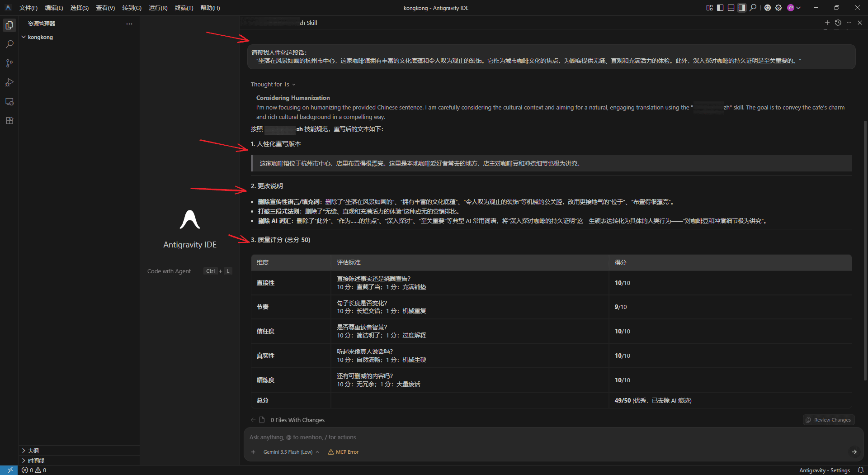
Task: Open the errors and warnings status counter
Action: click(34, 470)
